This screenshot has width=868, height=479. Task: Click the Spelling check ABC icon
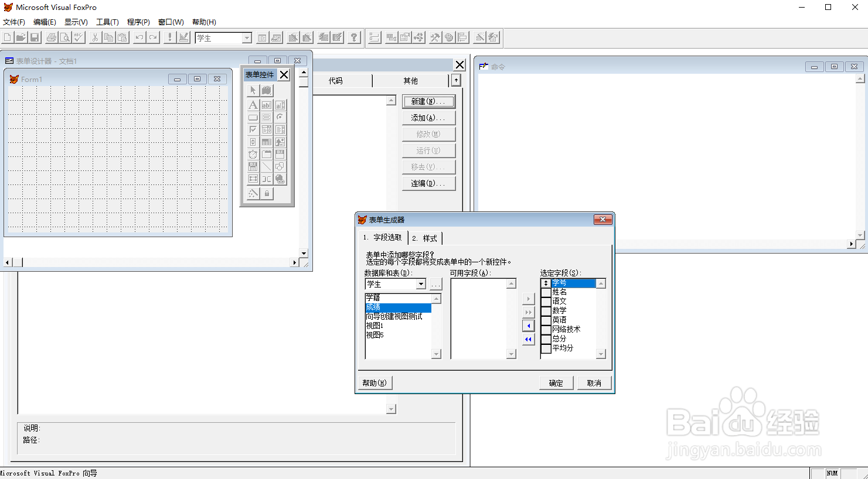pyautogui.click(x=79, y=37)
